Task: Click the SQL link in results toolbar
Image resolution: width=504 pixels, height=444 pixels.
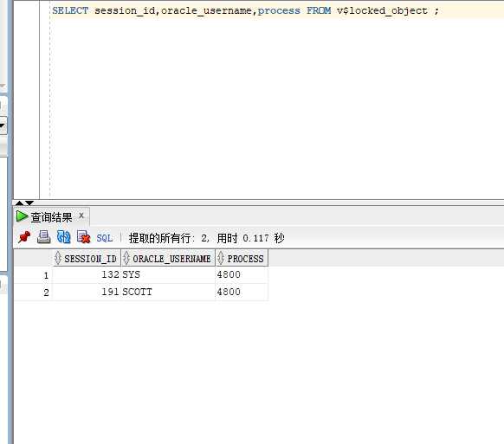Action: [105, 238]
